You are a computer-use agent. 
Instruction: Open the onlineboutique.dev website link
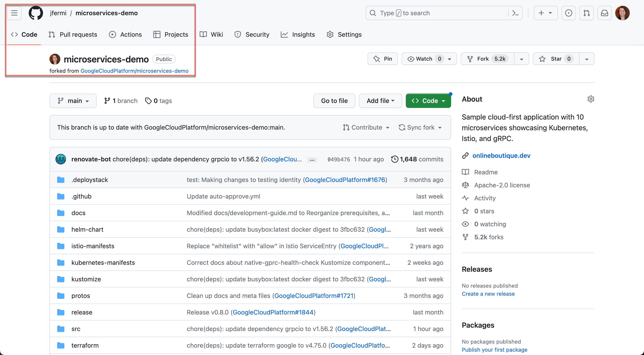click(501, 155)
